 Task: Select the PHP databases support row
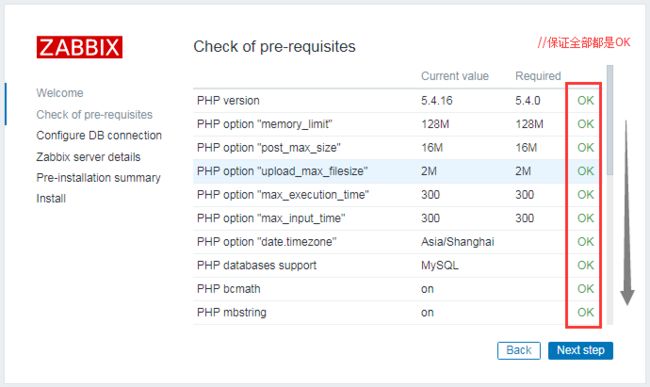(395, 266)
